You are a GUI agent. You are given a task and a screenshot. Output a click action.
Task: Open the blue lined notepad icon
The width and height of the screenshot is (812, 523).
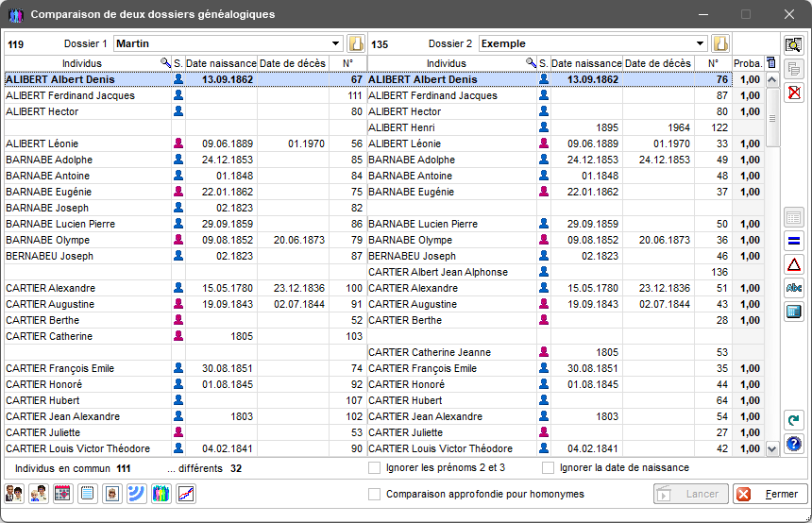tap(88, 494)
